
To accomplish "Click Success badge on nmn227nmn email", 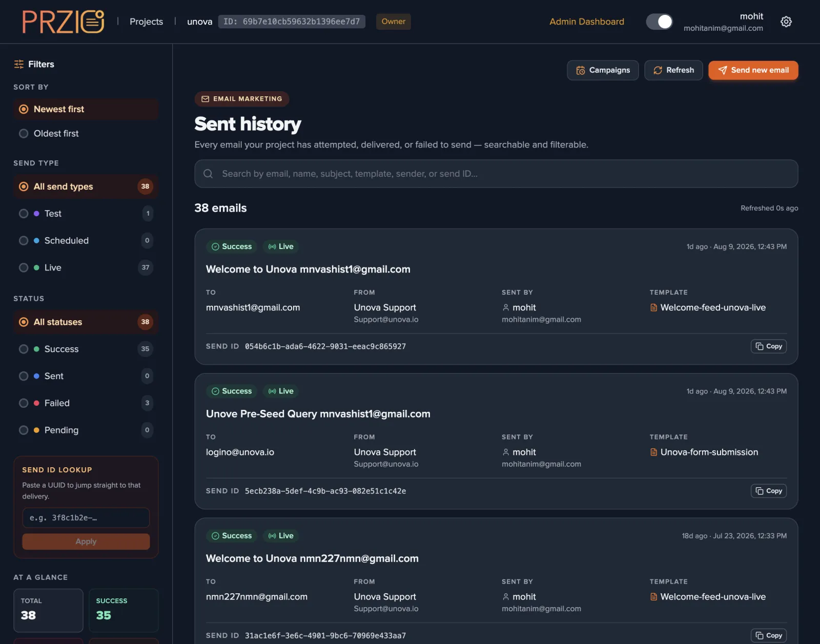I will (232, 535).
